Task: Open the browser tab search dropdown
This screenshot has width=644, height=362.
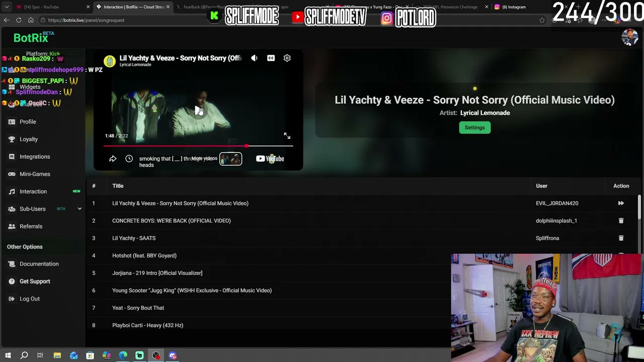Action: 7,7
